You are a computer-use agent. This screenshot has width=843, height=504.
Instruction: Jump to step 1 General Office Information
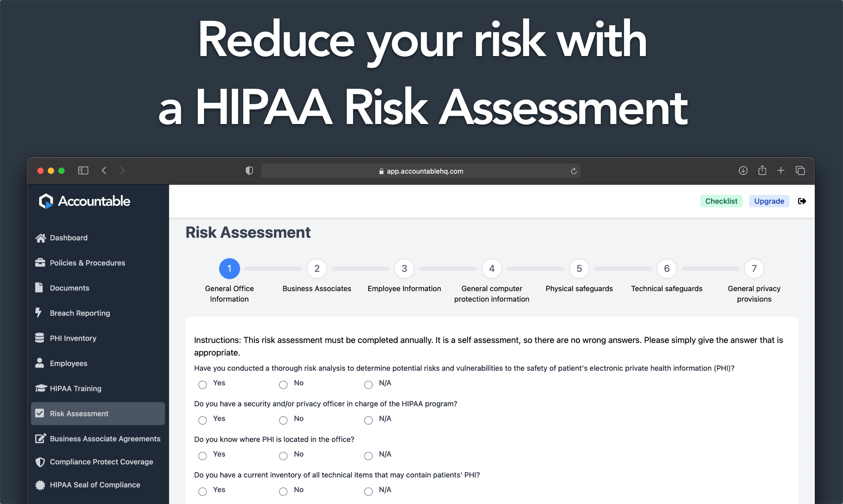(229, 269)
